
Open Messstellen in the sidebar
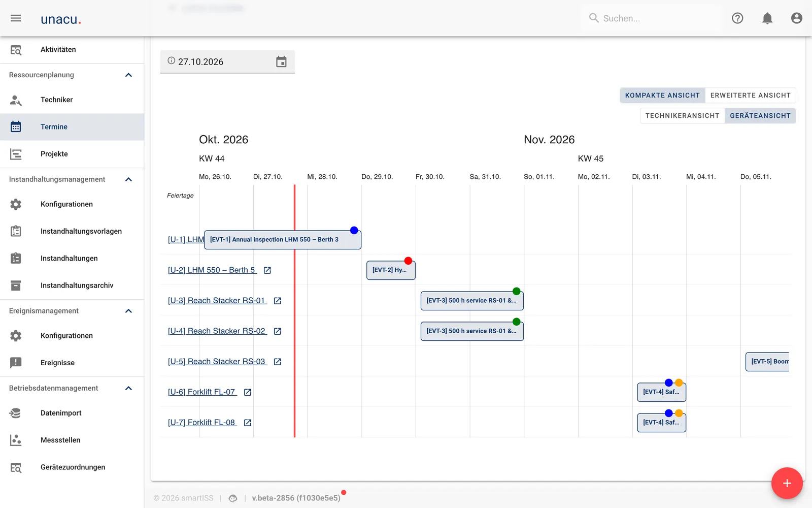click(72, 440)
